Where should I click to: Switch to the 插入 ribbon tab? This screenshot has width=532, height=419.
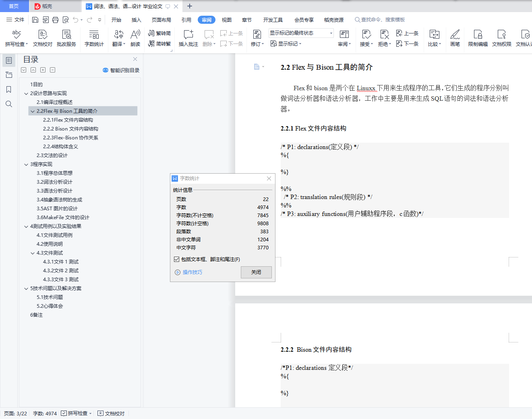coord(137,20)
